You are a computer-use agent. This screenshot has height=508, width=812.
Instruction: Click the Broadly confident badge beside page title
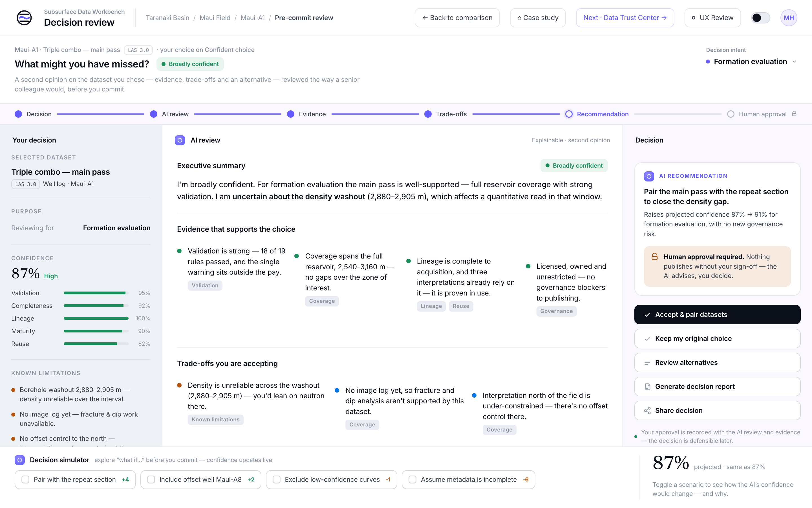(x=190, y=64)
